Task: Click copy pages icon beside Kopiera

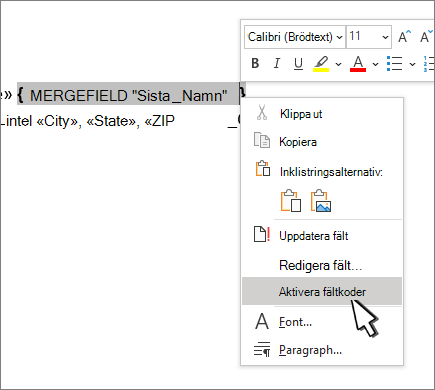Action: (x=262, y=140)
